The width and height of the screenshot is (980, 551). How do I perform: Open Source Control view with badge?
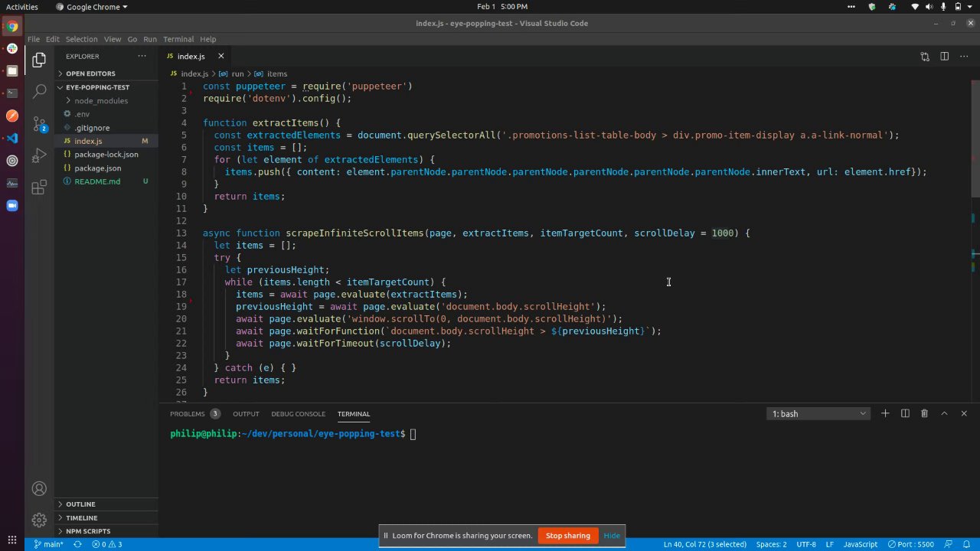pos(40,124)
